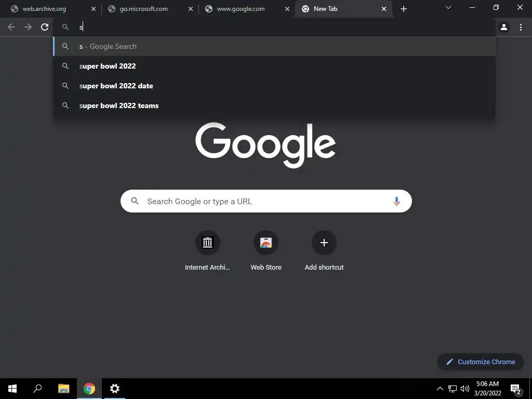Expand the tab search chevron
The image size is (532, 399).
click(448, 7)
